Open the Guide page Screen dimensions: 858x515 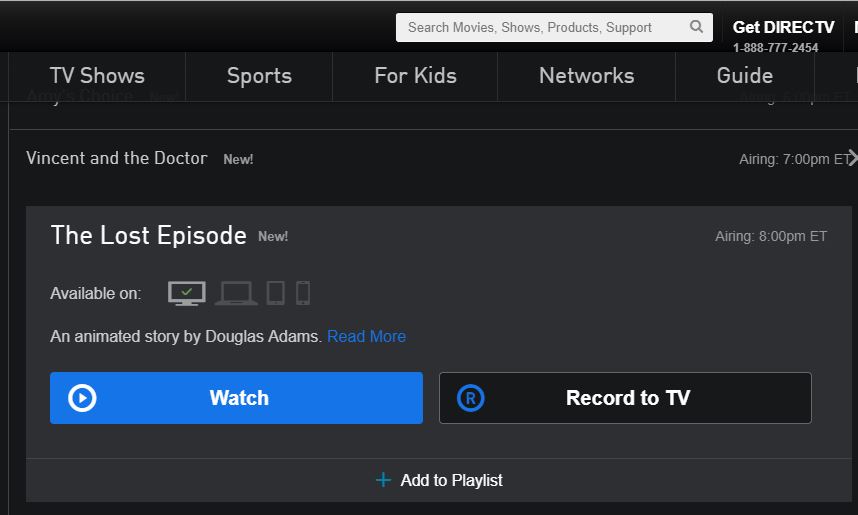pos(744,76)
